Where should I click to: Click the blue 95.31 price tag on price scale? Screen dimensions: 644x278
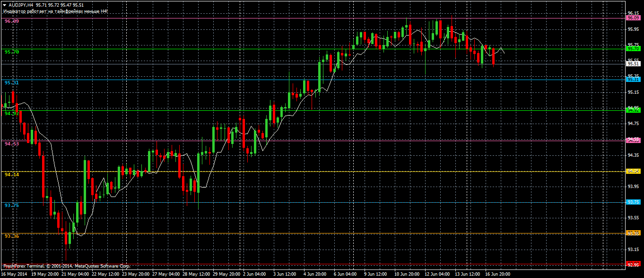click(x=633, y=79)
